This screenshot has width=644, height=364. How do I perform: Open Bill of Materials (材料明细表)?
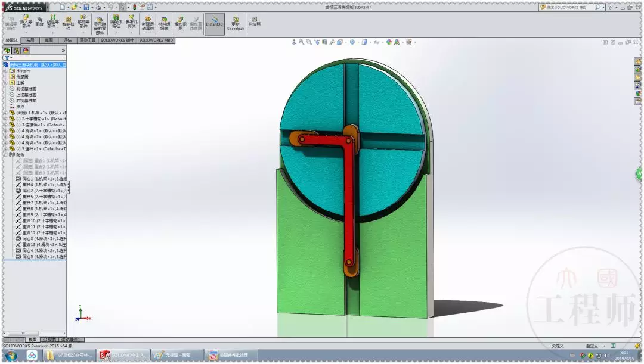(x=164, y=23)
